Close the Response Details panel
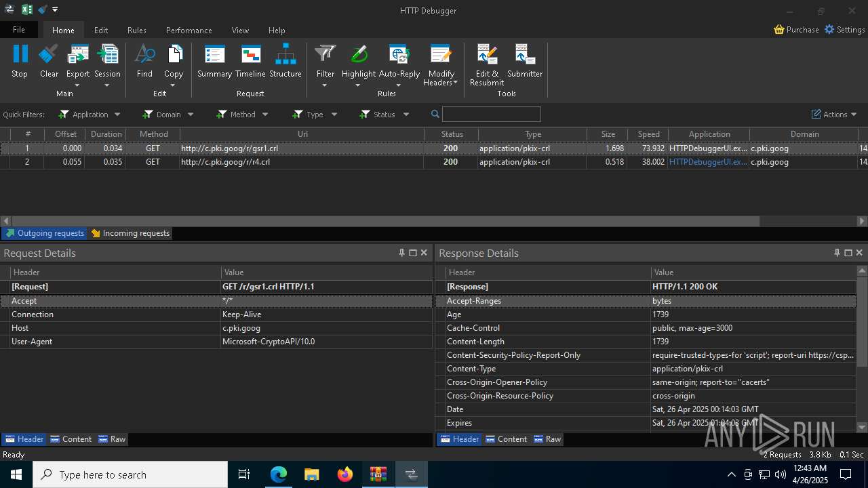868x488 pixels. point(859,253)
